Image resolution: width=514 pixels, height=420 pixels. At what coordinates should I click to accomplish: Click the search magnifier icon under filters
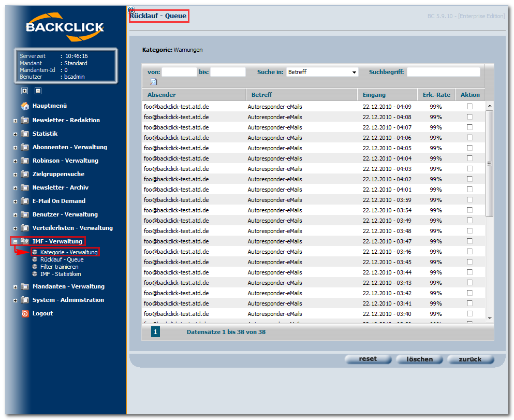153,82
